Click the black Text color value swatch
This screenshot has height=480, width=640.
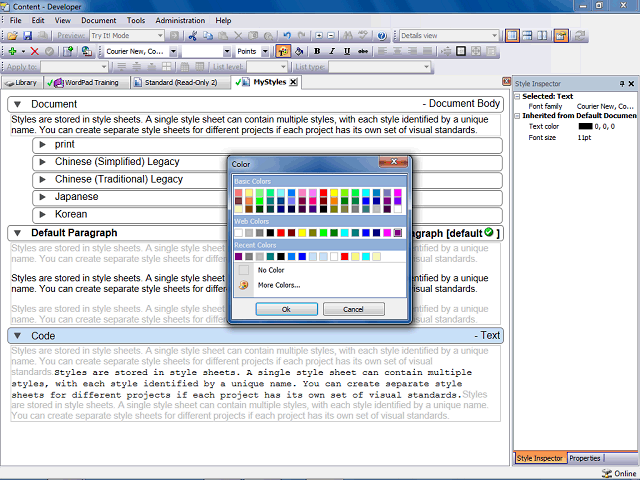pyautogui.click(x=585, y=127)
